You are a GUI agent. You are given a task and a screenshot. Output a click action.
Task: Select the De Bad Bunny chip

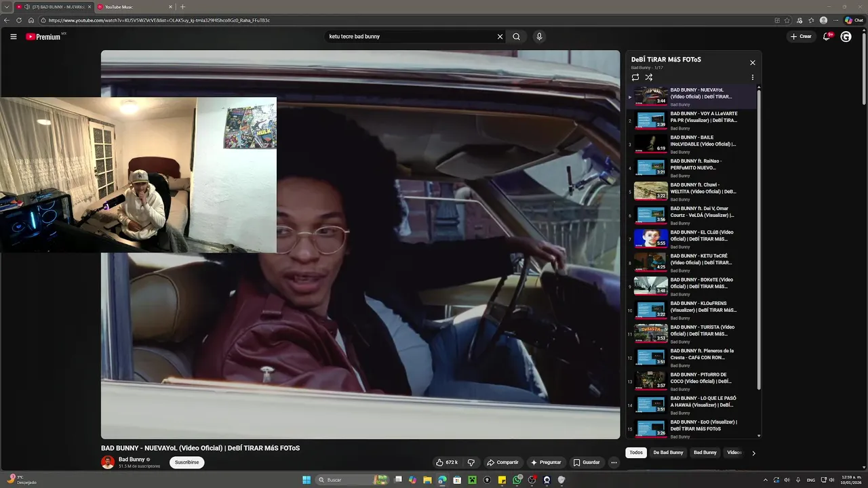point(668,453)
